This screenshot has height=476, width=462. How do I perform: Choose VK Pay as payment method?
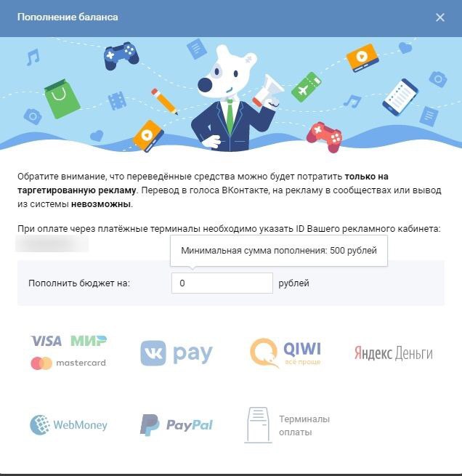coord(177,353)
